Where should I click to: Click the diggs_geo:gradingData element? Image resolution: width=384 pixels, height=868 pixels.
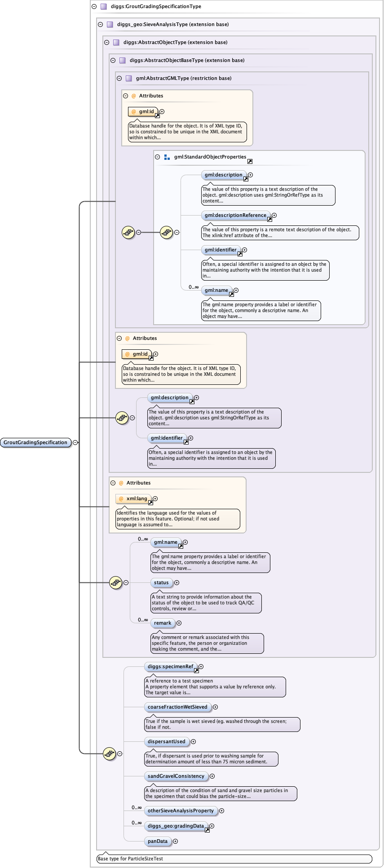[x=176, y=826]
